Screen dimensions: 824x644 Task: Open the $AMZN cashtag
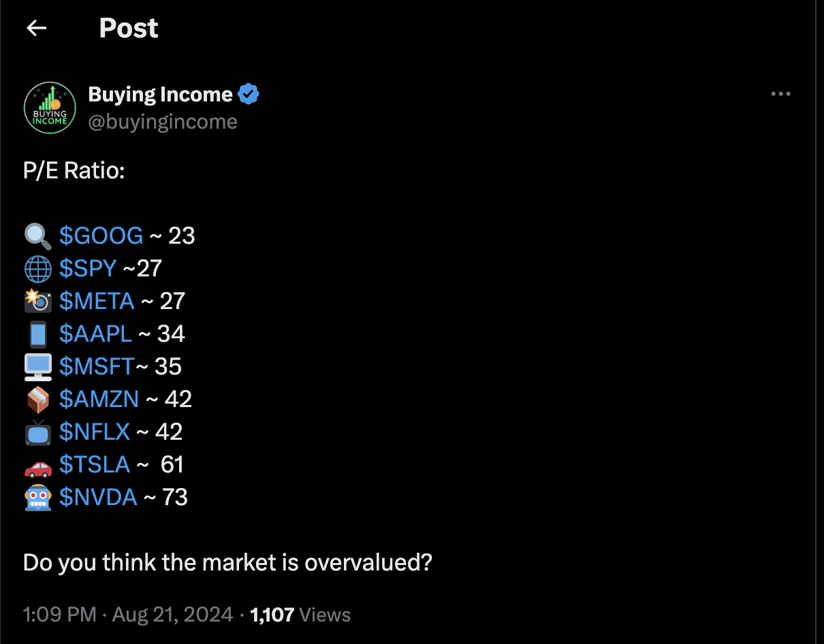pyautogui.click(x=99, y=399)
